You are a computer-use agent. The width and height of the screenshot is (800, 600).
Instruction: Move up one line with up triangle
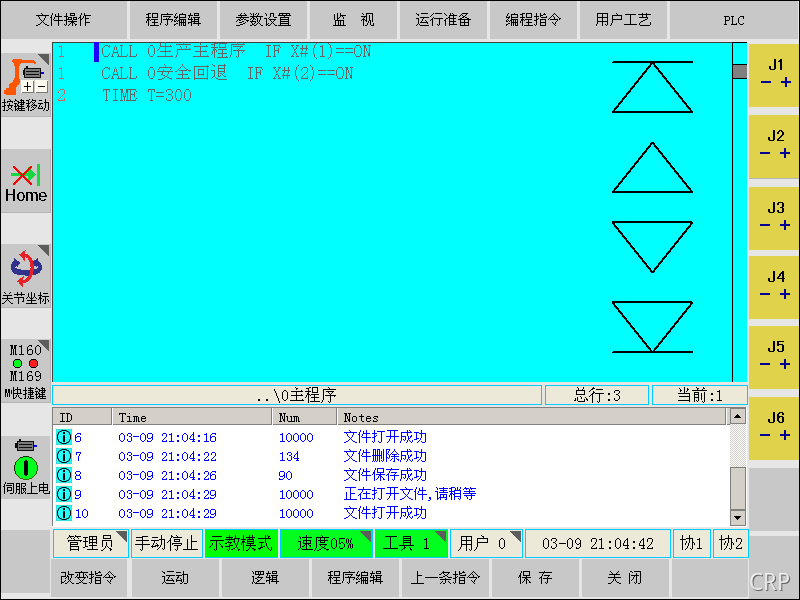pos(652,167)
